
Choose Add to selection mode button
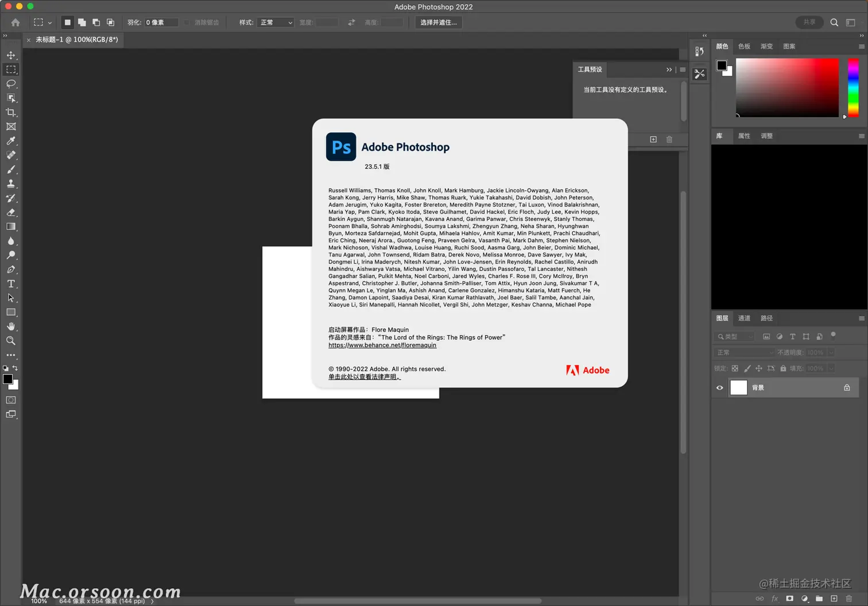coord(82,22)
